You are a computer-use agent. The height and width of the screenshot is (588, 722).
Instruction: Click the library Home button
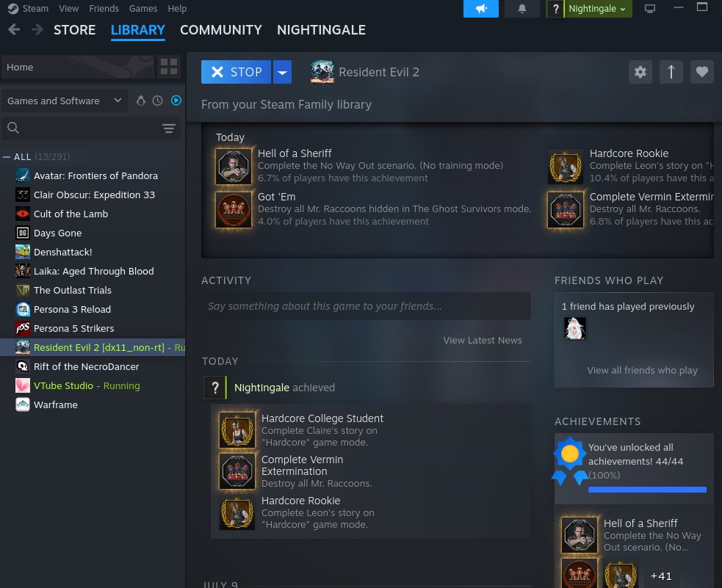point(77,67)
